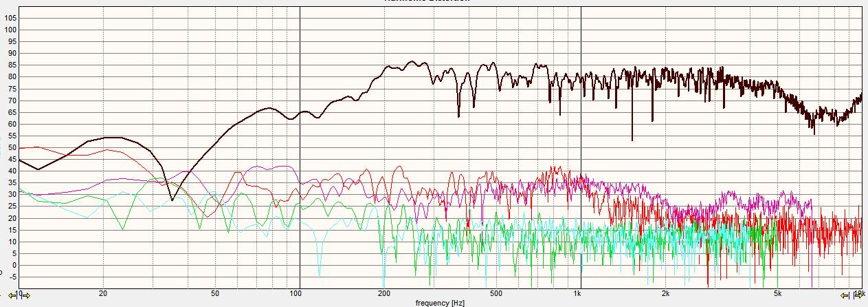Click the "500" frequency axis tick label
The width and height of the screenshot is (868, 307).
pos(496,293)
